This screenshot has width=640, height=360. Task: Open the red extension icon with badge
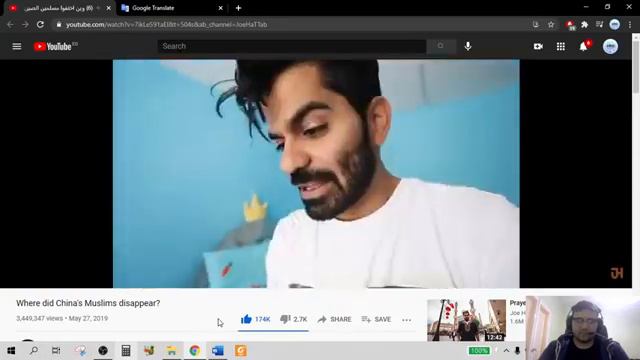571,25
